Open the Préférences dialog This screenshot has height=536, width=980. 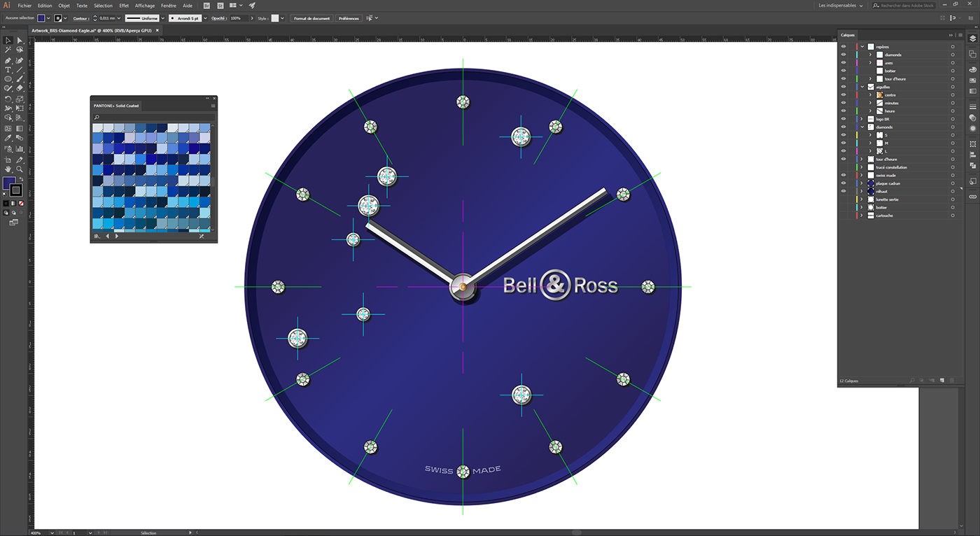[349, 18]
